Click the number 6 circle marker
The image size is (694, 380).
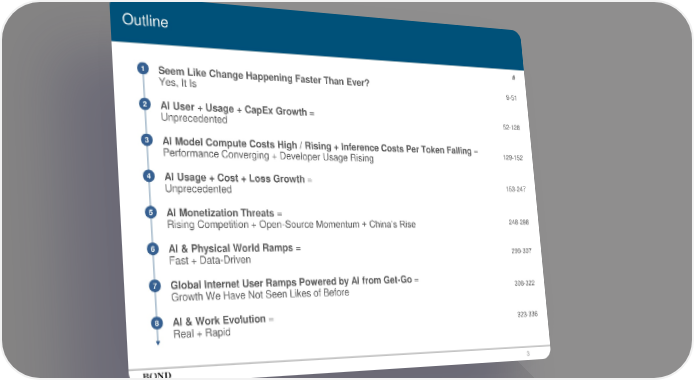coord(153,249)
